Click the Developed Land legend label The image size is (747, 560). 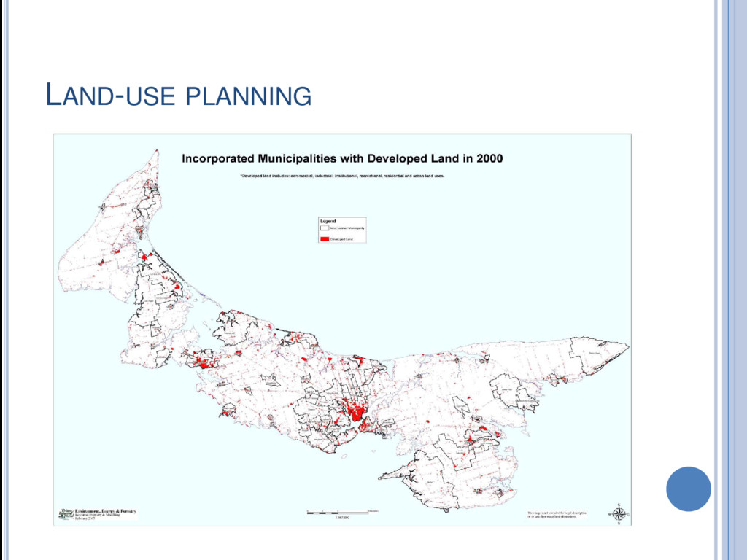341,239
